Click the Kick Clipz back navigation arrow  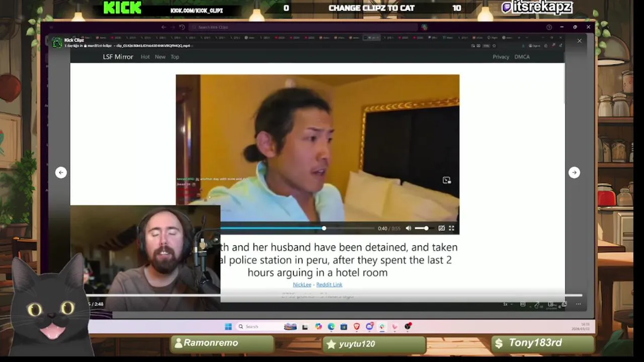point(164,27)
